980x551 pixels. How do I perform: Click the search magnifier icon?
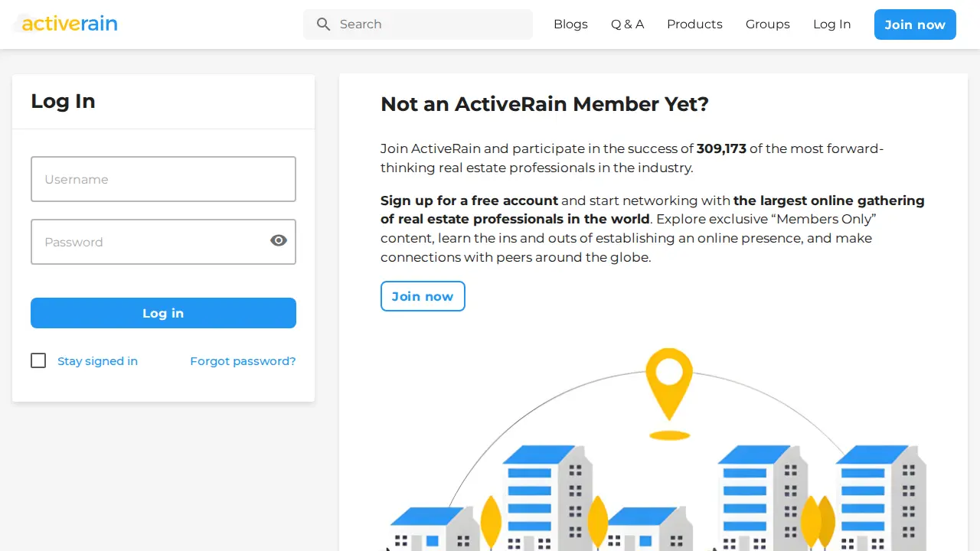[324, 24]
